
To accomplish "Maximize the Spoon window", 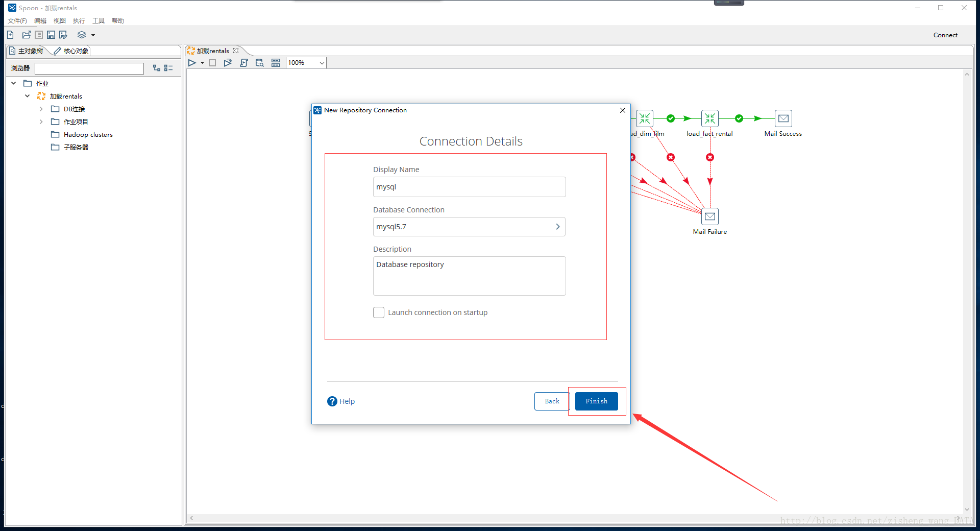I will 941,8.
